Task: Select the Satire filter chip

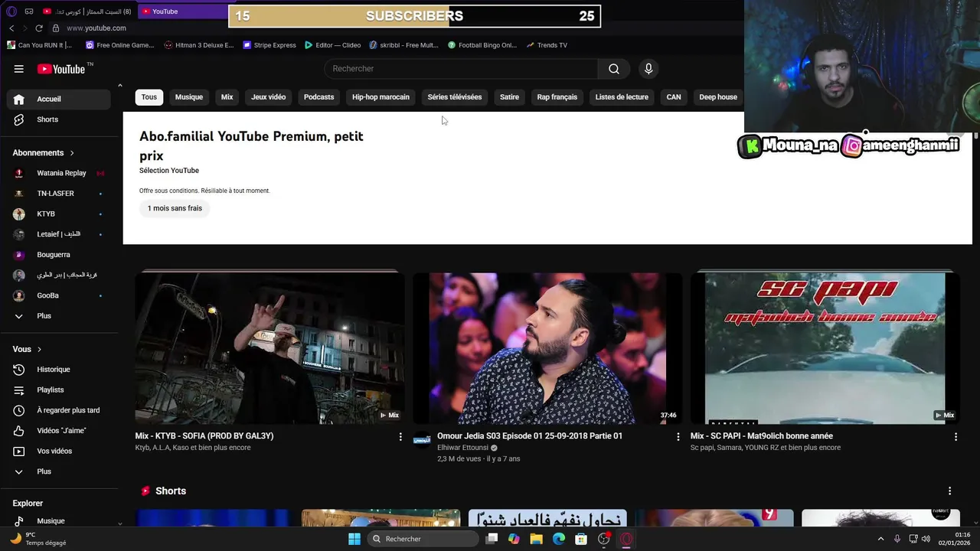Action: point(510,97)
